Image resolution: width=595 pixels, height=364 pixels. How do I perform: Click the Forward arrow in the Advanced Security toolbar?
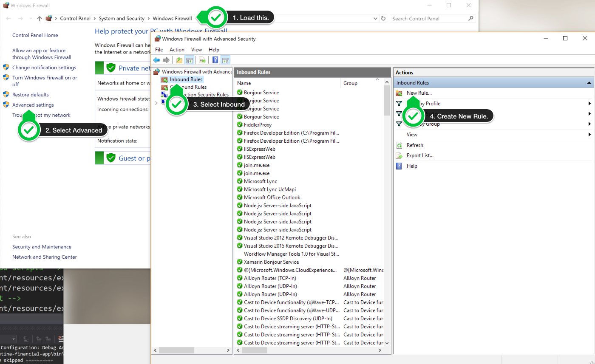click(166, 60)
